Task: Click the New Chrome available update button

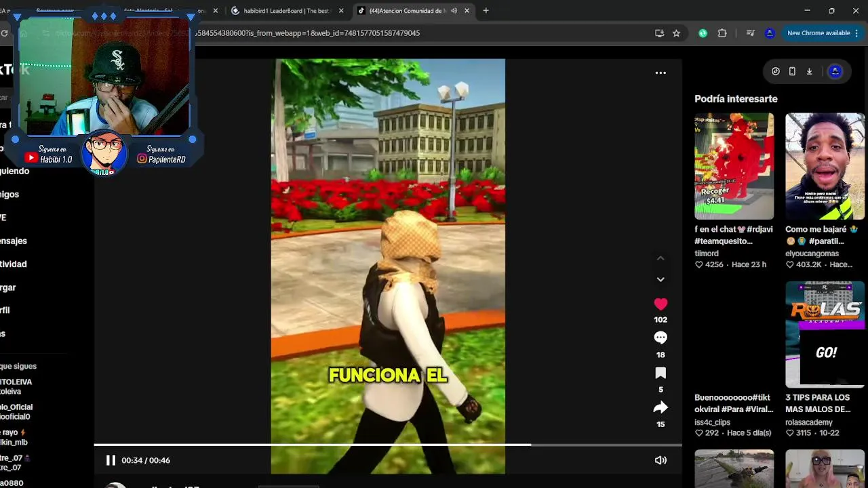Action: (818, 33)
